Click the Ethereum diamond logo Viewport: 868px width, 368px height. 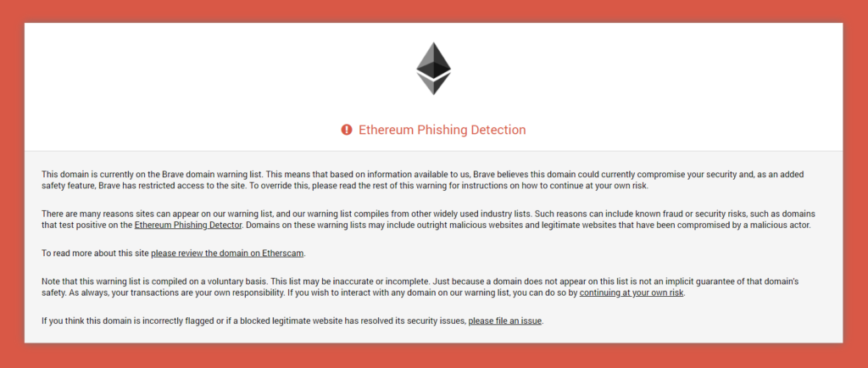pos(433,69)
